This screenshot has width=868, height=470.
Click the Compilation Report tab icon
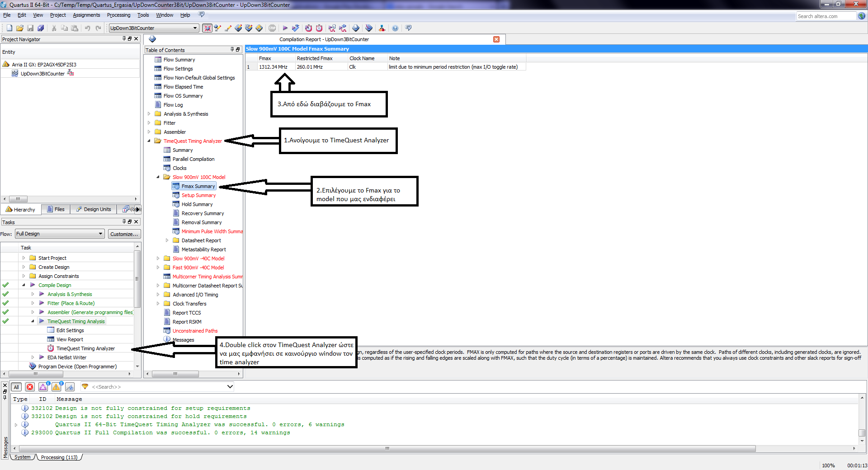coord(152,39)
